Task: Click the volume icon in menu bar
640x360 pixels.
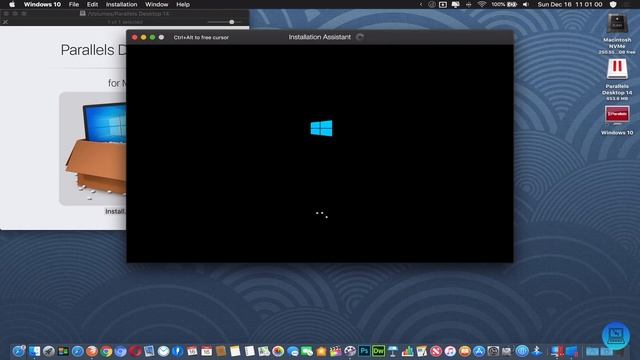Action: point(526,4)
